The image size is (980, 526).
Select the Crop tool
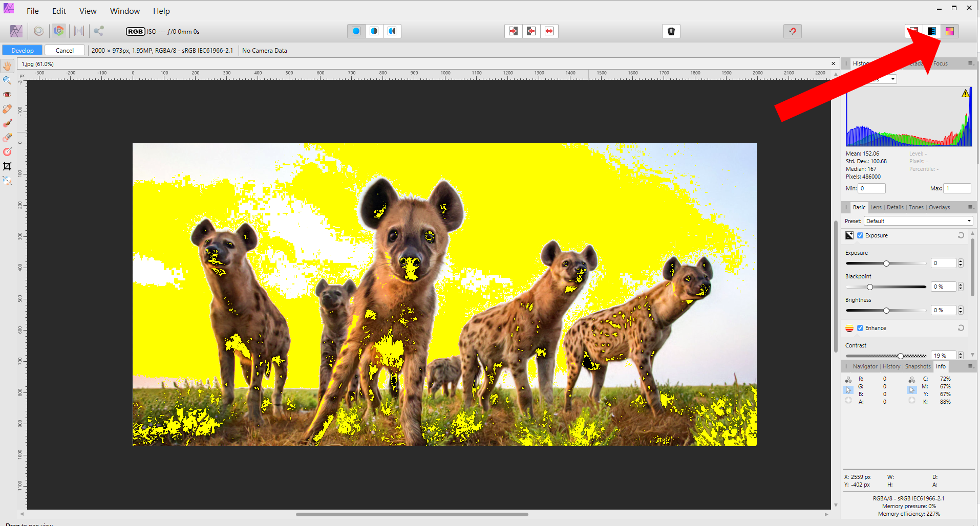(7, 166)
